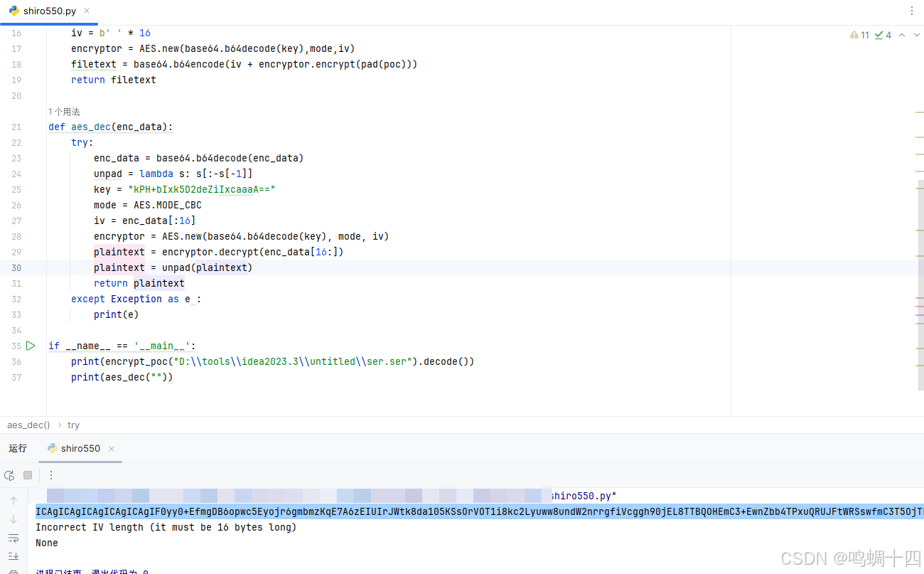Toggle soft-wrap in the console
The height and width of the screenshot is (574, 924).
click(x=13, y=538)
